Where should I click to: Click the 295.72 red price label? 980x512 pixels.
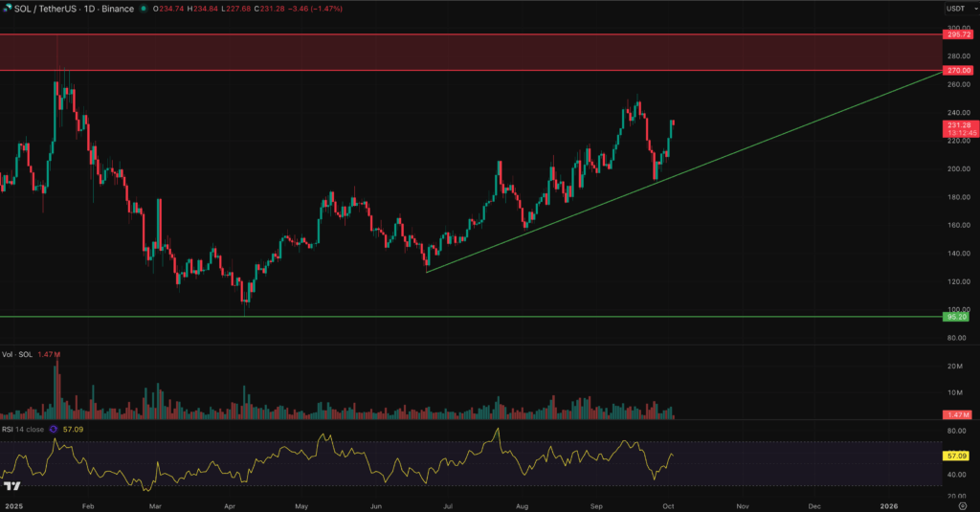pos(958,35)
